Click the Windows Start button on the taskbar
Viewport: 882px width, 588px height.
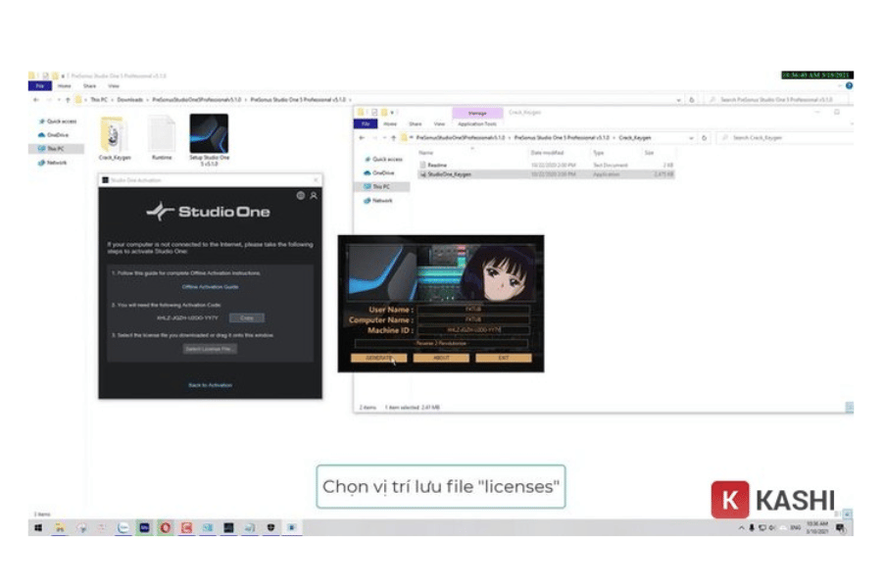pyautogui.click(x=38, y=527)
